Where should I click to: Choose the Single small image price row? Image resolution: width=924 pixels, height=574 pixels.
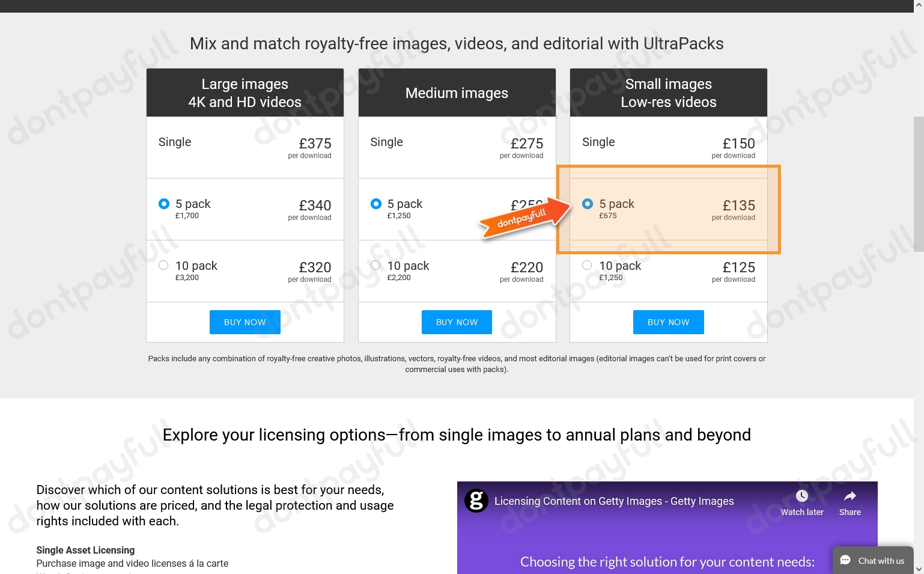click(x=669, y=147)
